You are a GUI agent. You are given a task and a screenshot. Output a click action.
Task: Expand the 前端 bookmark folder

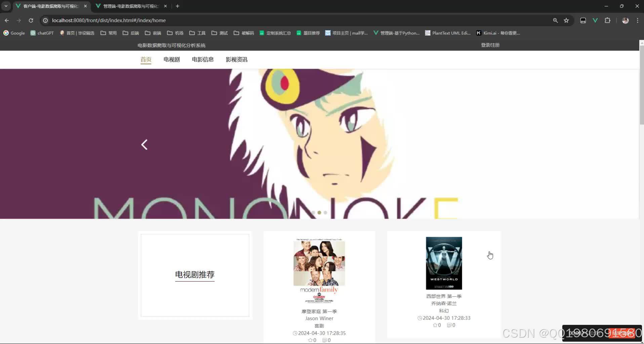[153, 33]
